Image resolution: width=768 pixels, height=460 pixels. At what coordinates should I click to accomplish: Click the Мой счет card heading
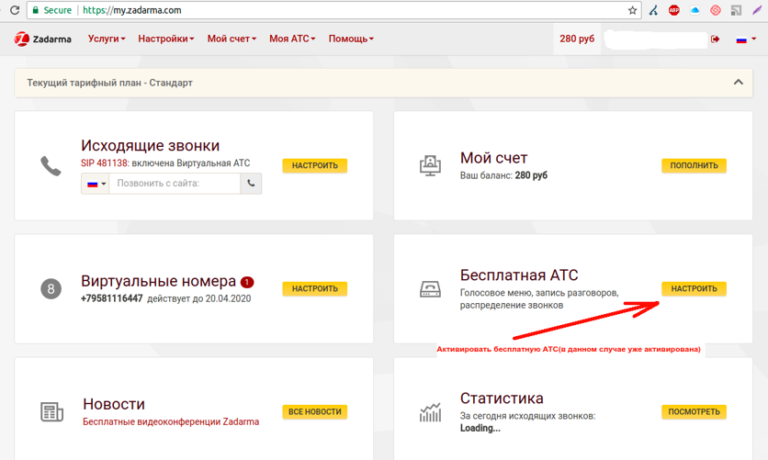tap(494, 158)
